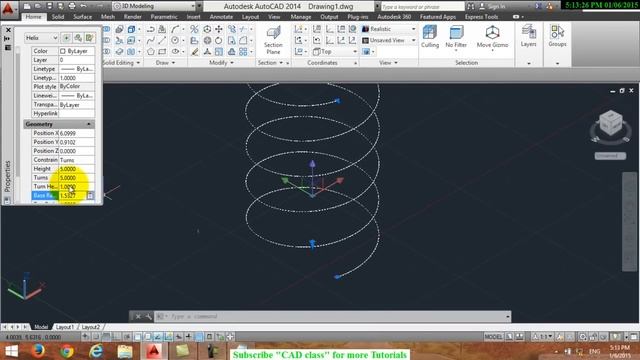
Task: Open the Unsaved View dropdown
Action: (389, 40)
